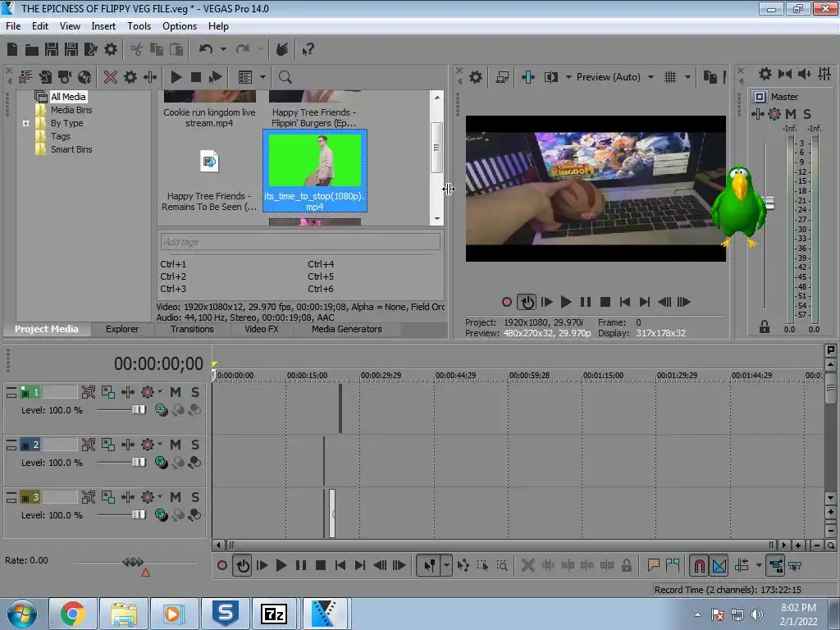
Task: Click the Add tags input field
Action: click(x=300, y=242)
